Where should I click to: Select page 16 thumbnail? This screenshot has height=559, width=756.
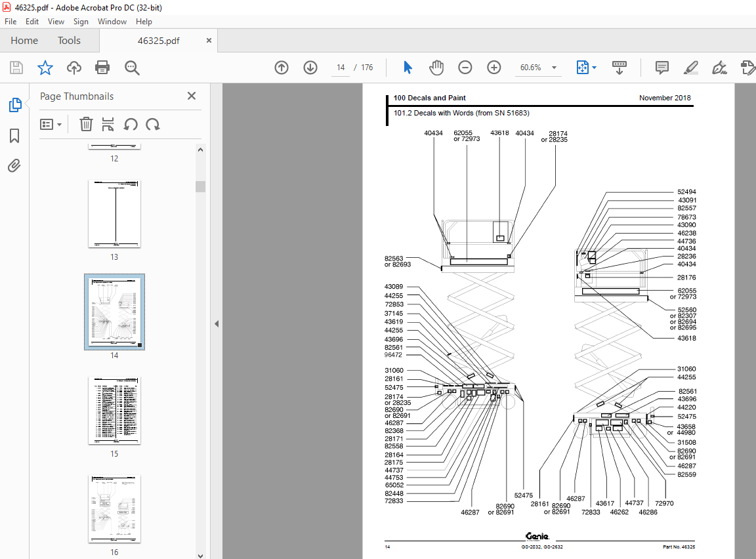pos(114,509)
